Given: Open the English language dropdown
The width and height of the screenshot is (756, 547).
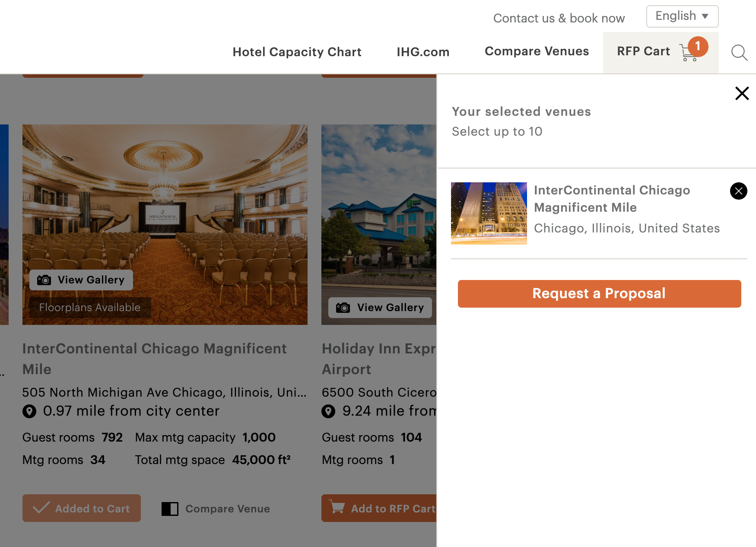Looking at the screenshot, I should pos(682,16).
